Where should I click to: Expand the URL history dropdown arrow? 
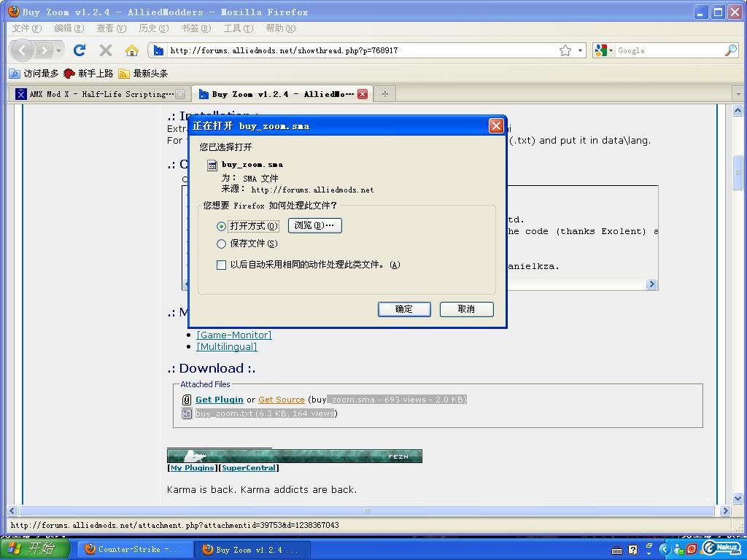[x=581, y=50]
